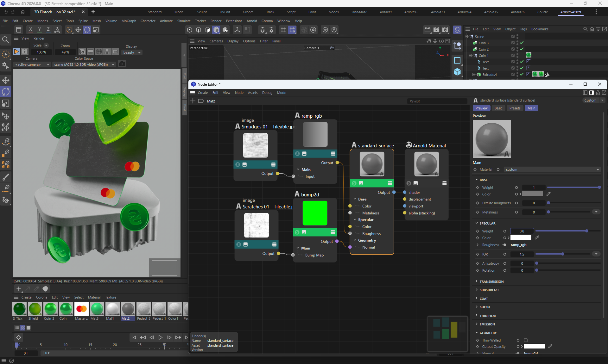Open the Material custom dropdown
This screenshot has width=608, height=364.
[552, 170]
